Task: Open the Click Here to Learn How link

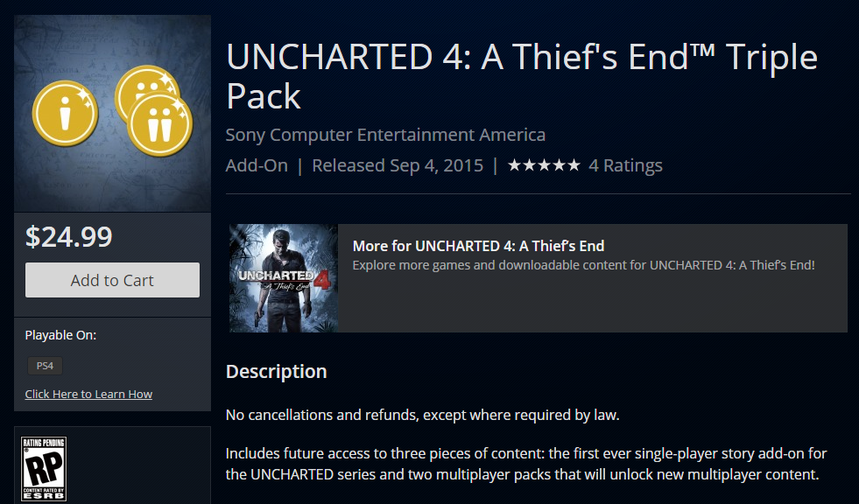Action: (x=88, y=394)
